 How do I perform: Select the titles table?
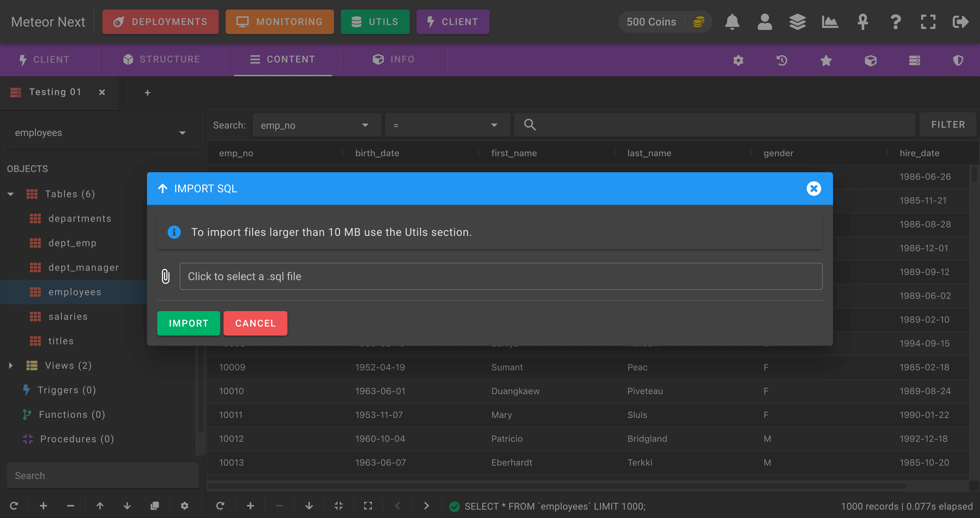(61, 341)
